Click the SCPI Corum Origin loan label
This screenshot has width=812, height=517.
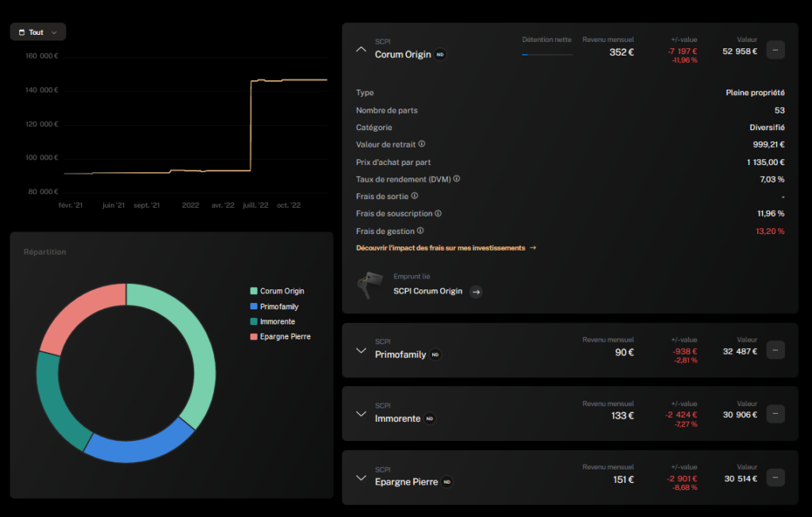click(427, 291)
